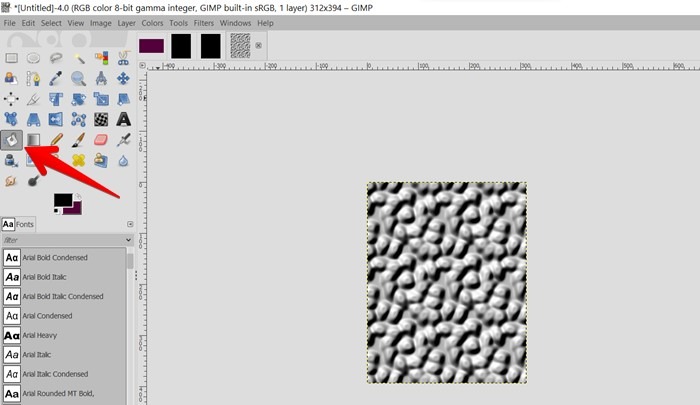Image resolution: width=700 pixels, height=405 pixels.
Task: Select the Color Picker eyedropper tool
Action: tap(56, 79)
